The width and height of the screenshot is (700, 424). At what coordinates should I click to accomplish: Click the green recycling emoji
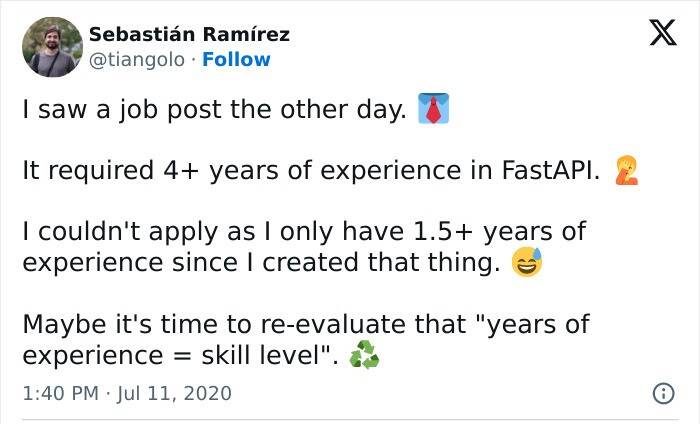364,357
